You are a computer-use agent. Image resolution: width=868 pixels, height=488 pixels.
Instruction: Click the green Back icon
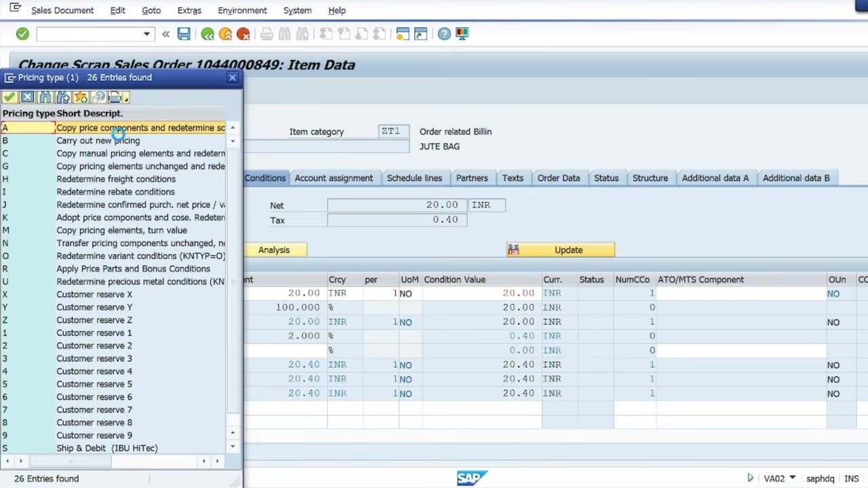(208, 34)
